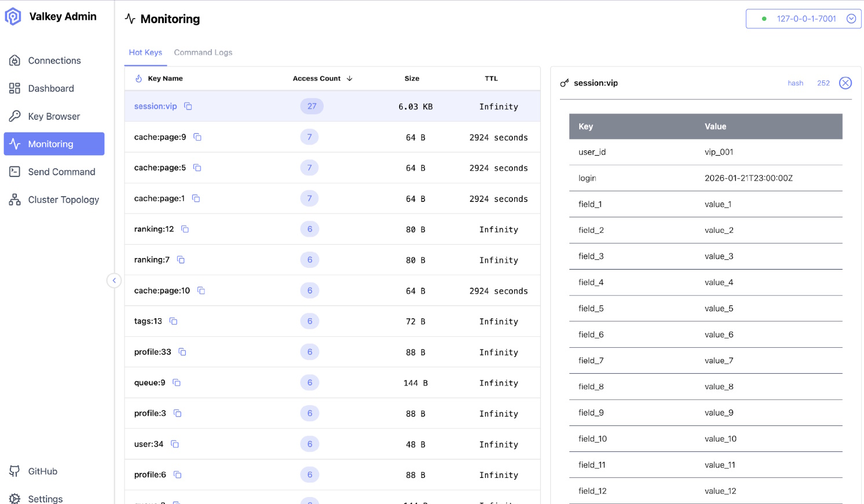
Task: Copy the session:vip key name
Action: click(x=187, y=106)
